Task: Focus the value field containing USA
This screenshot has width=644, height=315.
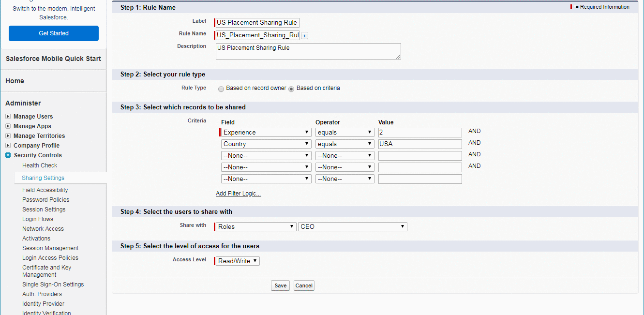Action: tap(419, 144)
